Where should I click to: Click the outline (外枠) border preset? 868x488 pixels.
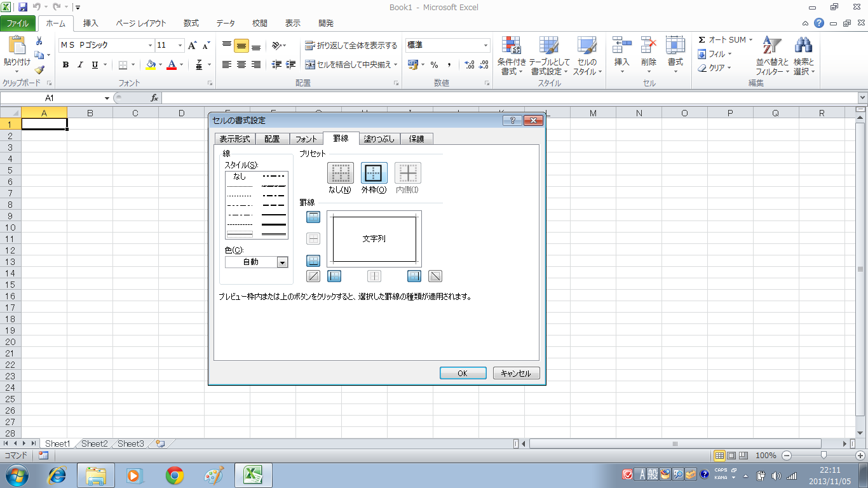[374, 173]
